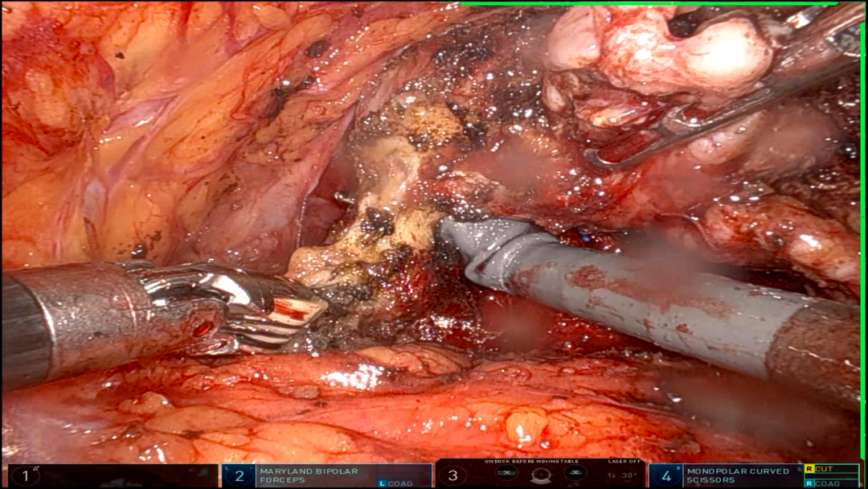Click the arm 3 camera number circle
The width and height of the screenshot is (868, 489).
[452, 475]
